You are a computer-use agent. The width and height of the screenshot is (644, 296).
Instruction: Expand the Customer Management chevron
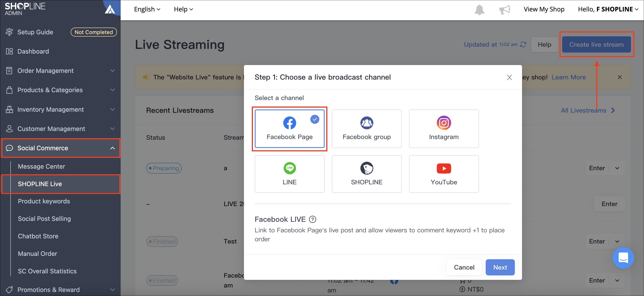113,128
